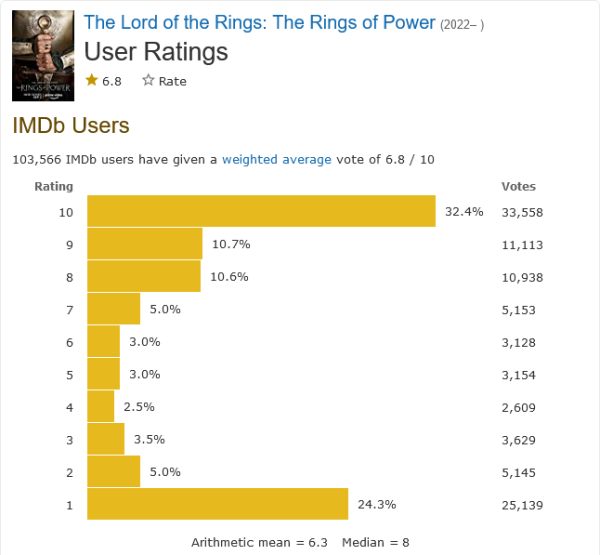This screenshot has width=600, height=555.
Task: Click the empty Rate star icon
Action: (x=148, y=81)
